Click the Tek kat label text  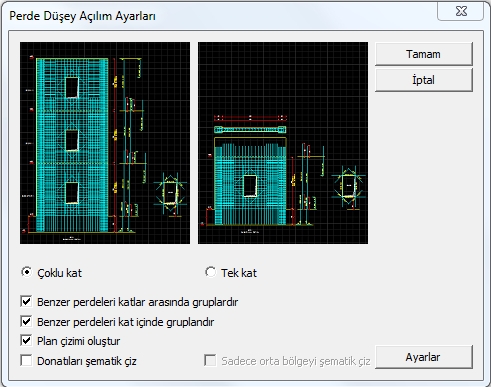239,273
